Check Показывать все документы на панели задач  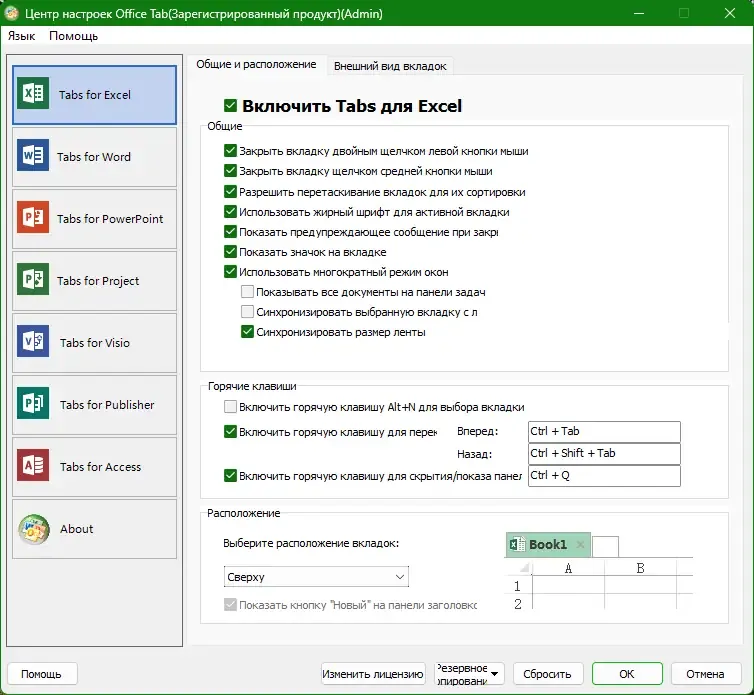point(247,291)
